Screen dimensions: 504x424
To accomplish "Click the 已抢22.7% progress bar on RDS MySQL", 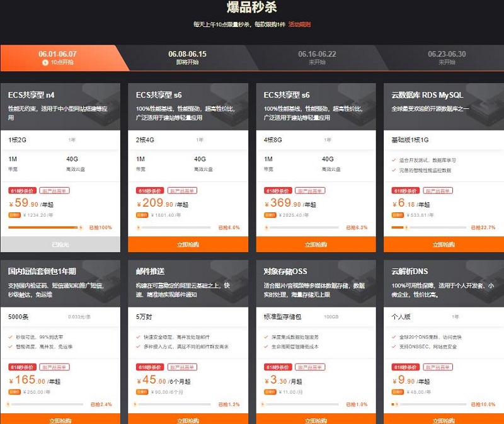I will click(429, 227).
